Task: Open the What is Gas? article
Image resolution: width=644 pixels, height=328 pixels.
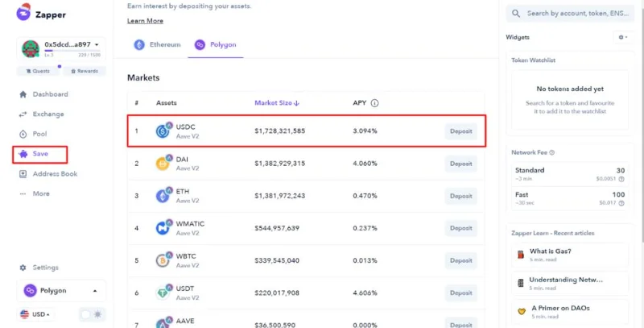Action: (x=570, y=255)
